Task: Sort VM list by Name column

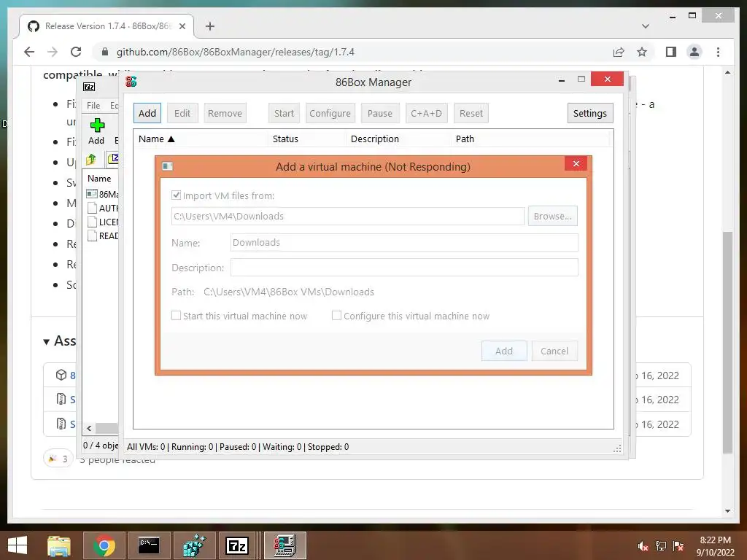Action: pos(201,139)
